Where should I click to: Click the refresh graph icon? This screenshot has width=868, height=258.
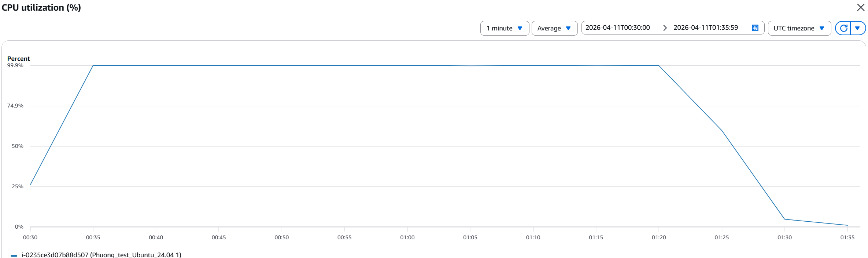(843, 28)
